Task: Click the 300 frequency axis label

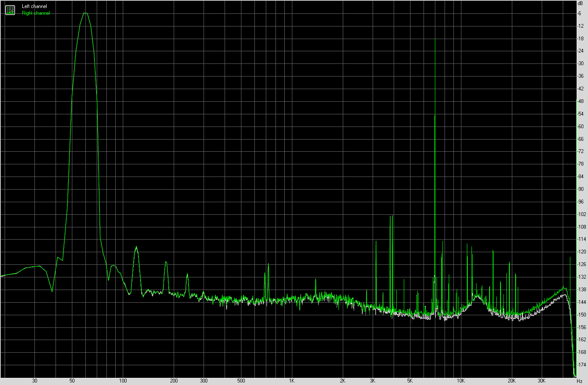Action: tap(204, 381)
